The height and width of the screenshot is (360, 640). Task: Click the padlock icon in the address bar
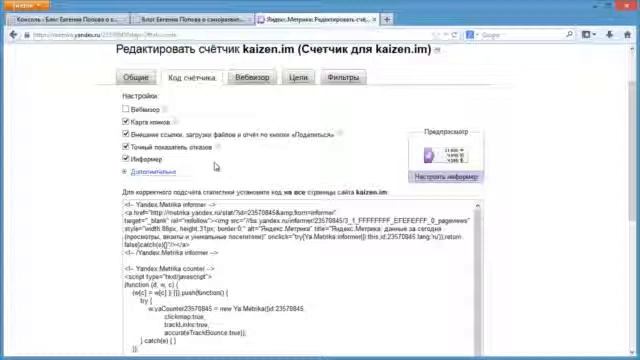(27, 36)
